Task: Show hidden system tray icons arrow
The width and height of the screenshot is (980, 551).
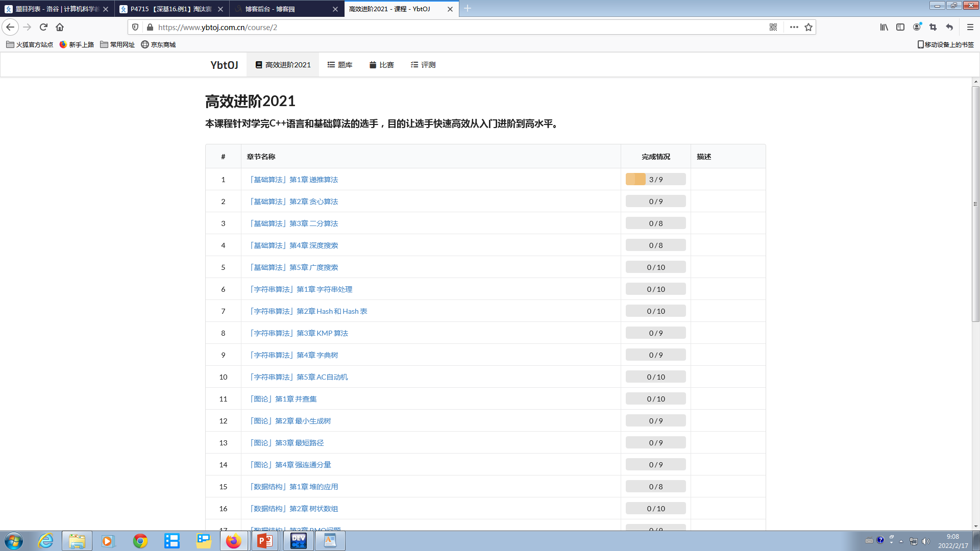Action: (901, 541)
